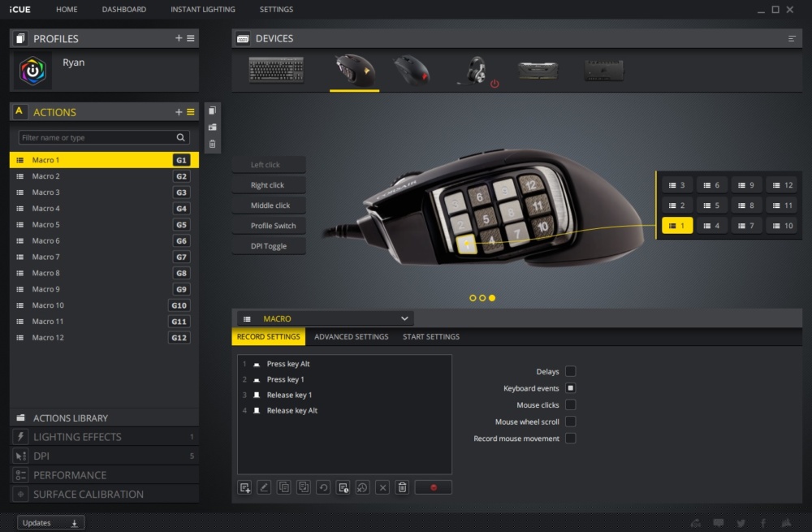Click the insert delay clock icon
The image size is (812, 532).
[x=343, y=487]
